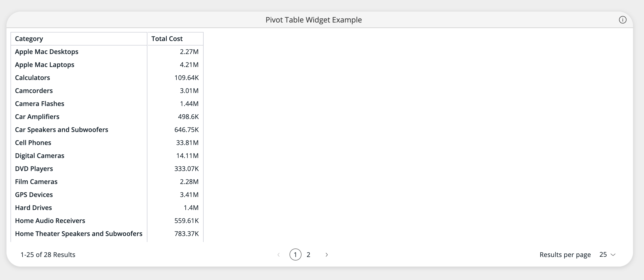Select the Apple Mac Desktops row

click(x=46, y=52)
